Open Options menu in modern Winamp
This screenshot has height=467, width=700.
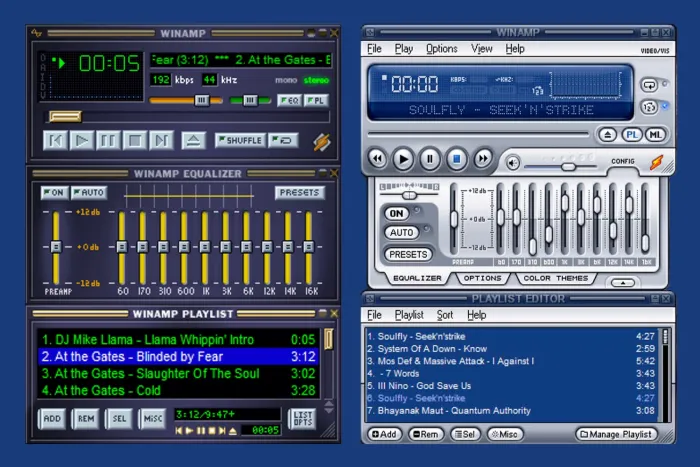point(442,49)
